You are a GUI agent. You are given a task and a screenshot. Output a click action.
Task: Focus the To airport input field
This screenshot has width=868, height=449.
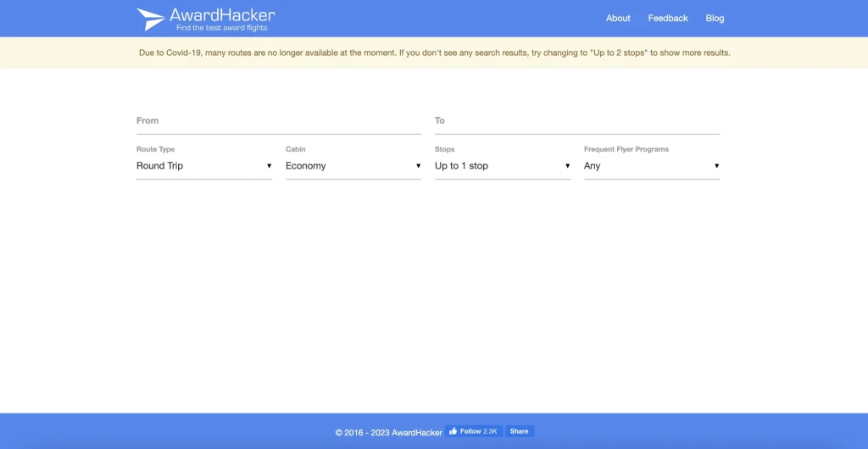(577, 121)
